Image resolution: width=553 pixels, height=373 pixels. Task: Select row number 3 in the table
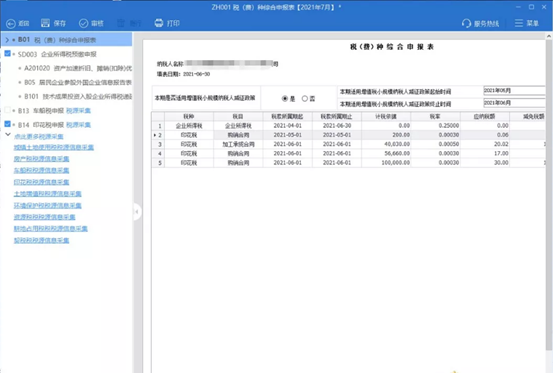pos(158,145)
